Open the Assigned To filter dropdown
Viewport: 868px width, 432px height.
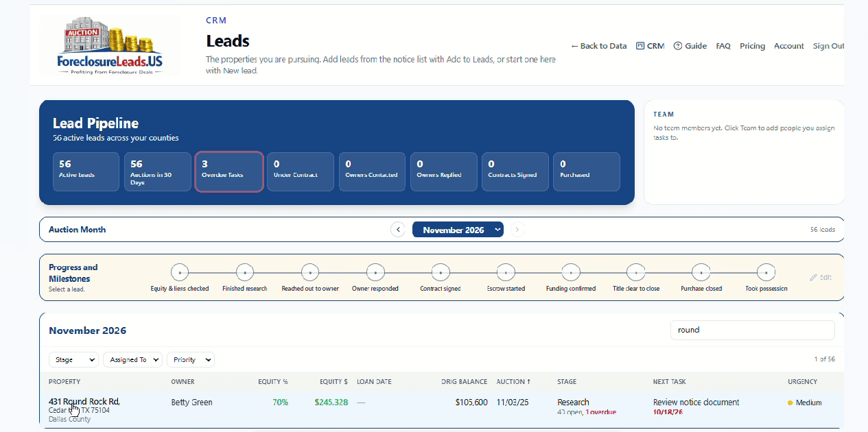132,359
